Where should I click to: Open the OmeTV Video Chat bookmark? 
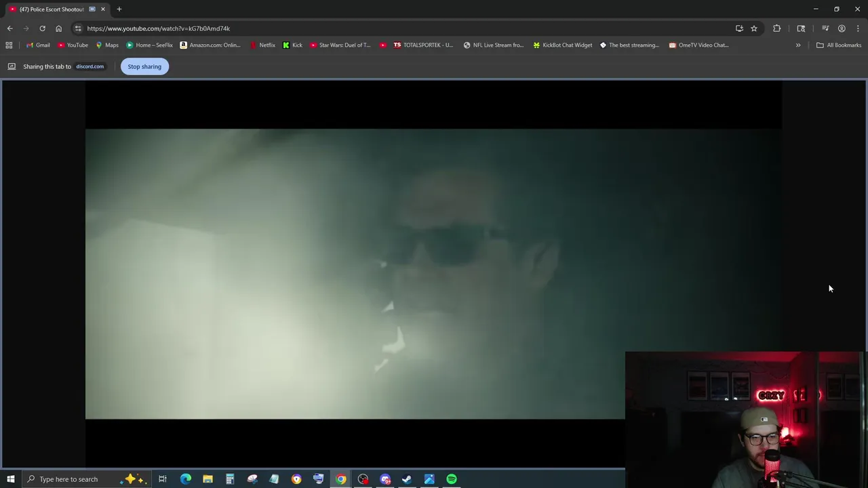coord(698,45)
